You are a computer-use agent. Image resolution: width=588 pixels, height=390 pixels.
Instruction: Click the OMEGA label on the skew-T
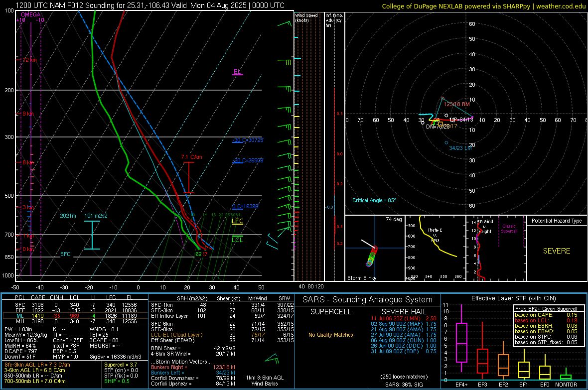[31, 14]
